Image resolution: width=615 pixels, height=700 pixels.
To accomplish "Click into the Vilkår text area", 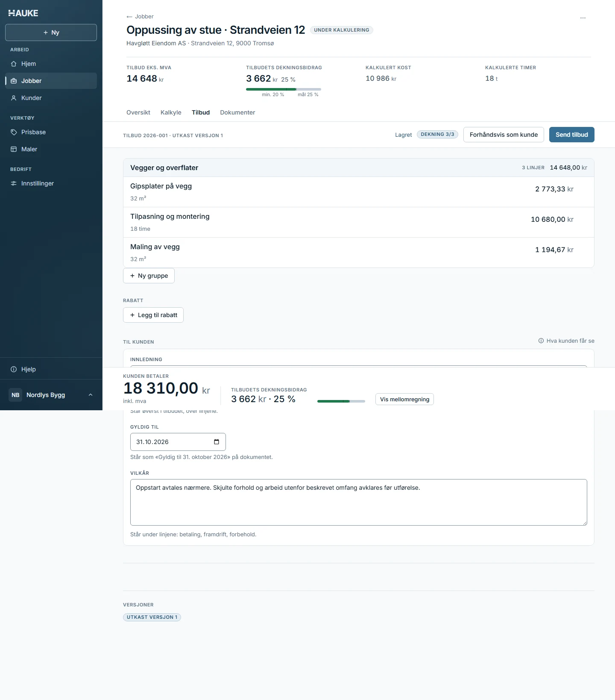I will pos(359,502).
